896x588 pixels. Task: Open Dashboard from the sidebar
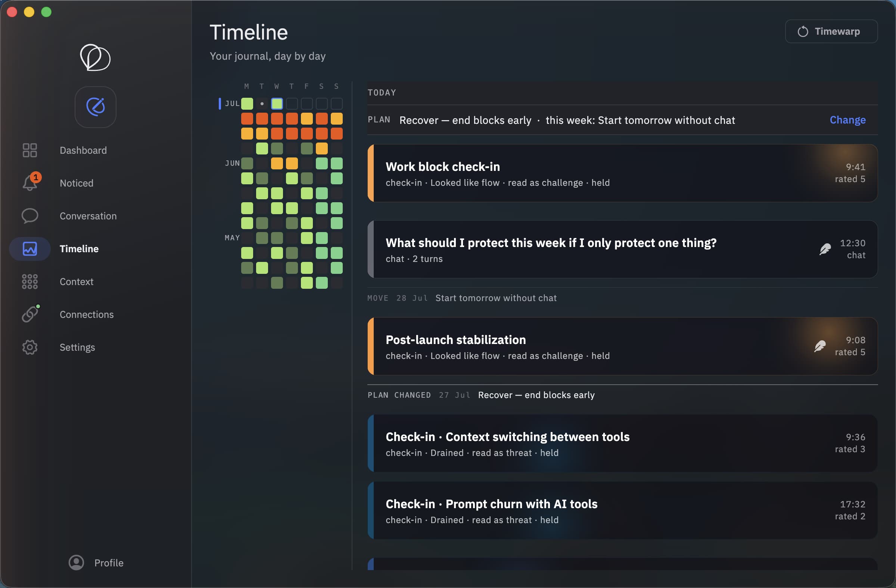coord(83,150)
